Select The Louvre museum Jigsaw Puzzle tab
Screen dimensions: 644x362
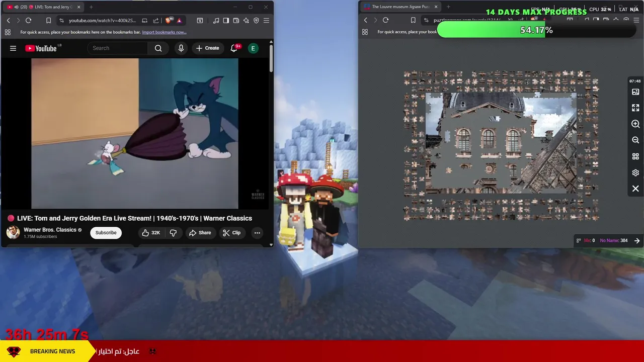click(x=400, y=7)
